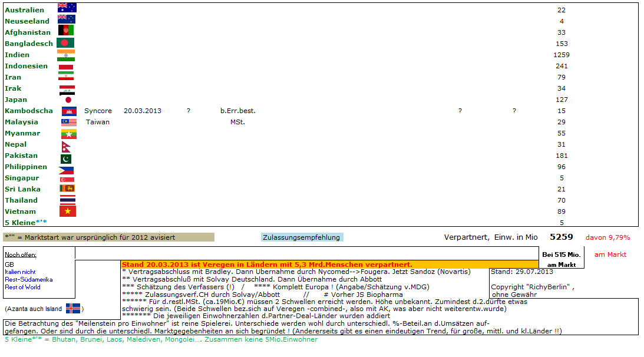Click the Australia flag icon

(x=67, y=8)
